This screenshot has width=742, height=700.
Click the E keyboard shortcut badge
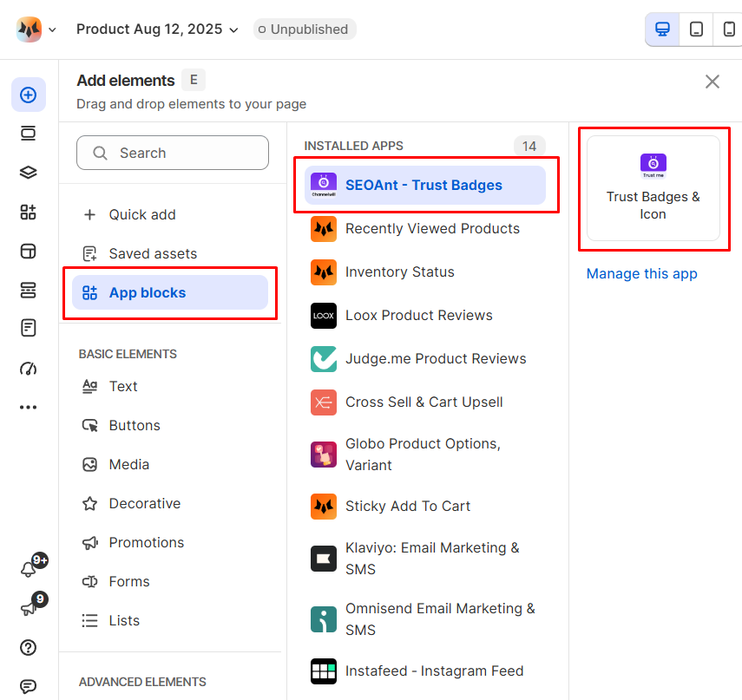[194, 80]
